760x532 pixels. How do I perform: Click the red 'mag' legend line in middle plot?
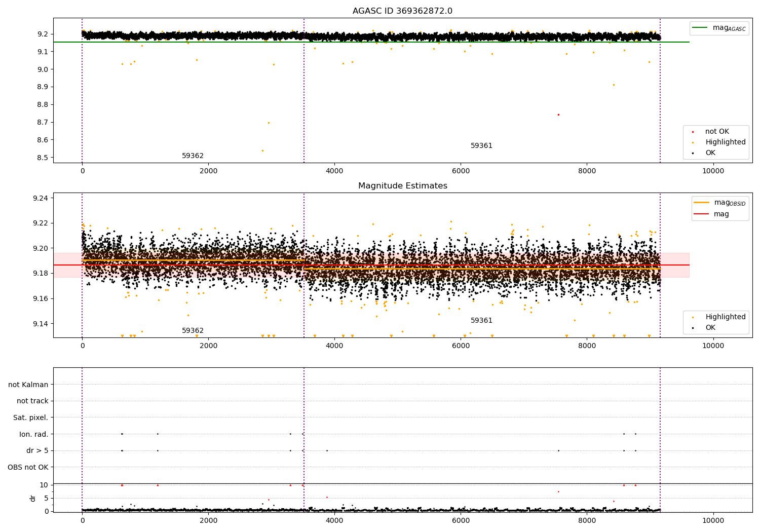pos(701,214)
